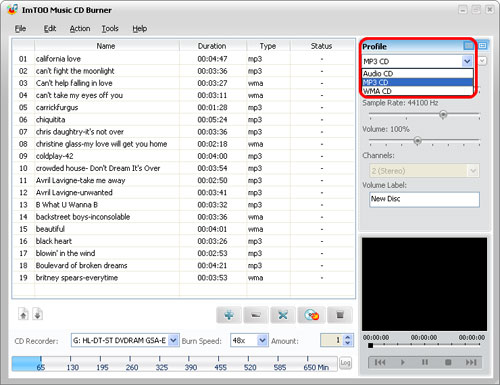This screenshot has width=500, height=385.
Task: Select track 12 Avril Lavigne-unwanted
Action: point(183,193)
